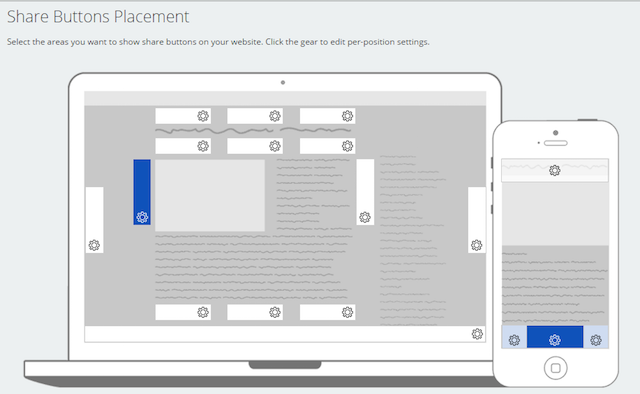Screen dimensions: 640x394
Task: Open gear for far-right floating sidebar position
Action: pos(476,245)
